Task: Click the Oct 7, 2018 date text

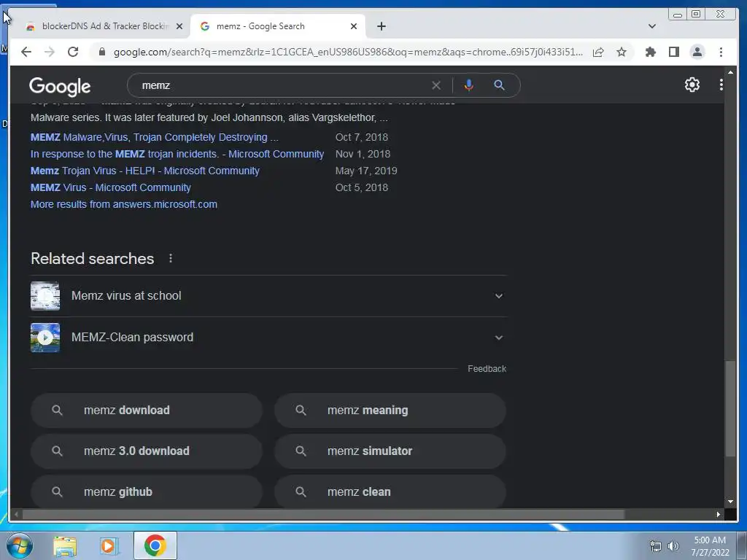Action: (x=362, y=137)
